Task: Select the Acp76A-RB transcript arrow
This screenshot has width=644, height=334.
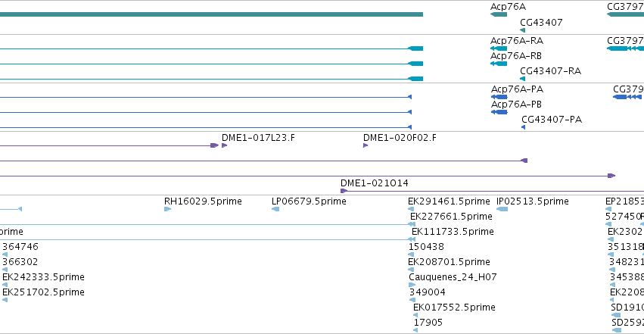Action: click(499, 64)
